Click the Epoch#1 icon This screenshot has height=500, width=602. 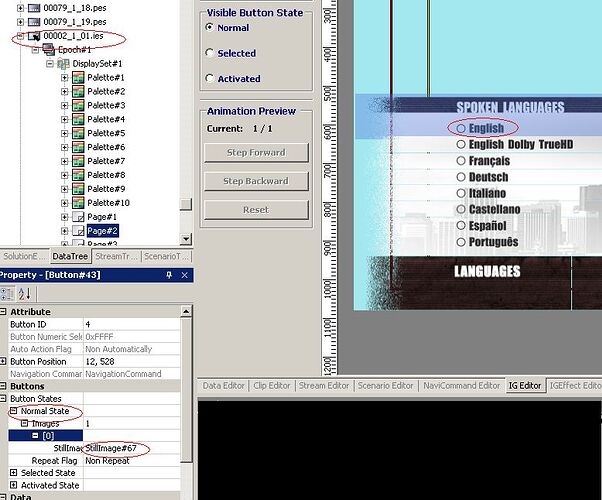click(49, 50)
